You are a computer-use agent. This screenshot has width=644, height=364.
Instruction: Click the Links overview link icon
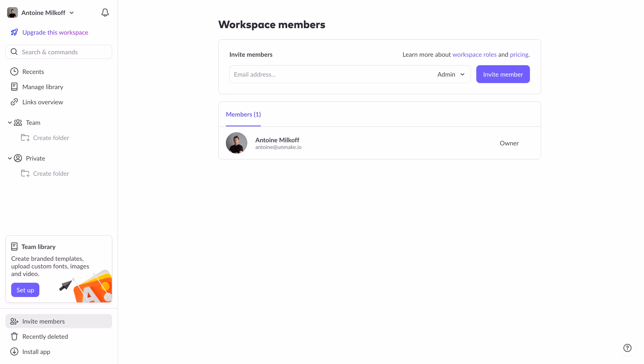(14, 102)
